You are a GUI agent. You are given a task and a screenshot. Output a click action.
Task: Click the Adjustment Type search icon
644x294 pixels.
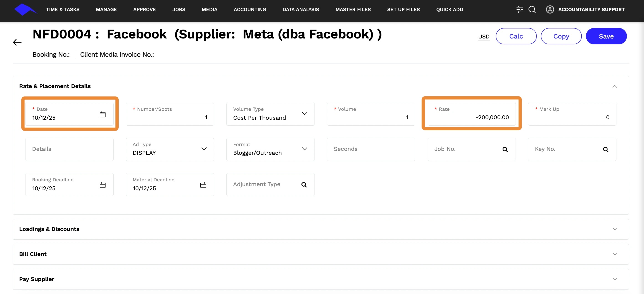click(x=304, y=185)
